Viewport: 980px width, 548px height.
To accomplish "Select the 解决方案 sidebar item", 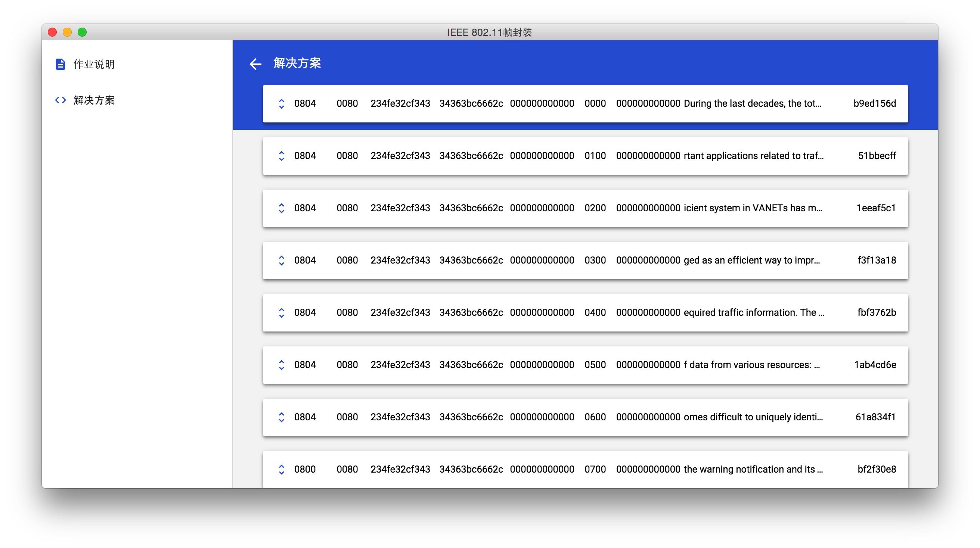I will pos(94,100).
